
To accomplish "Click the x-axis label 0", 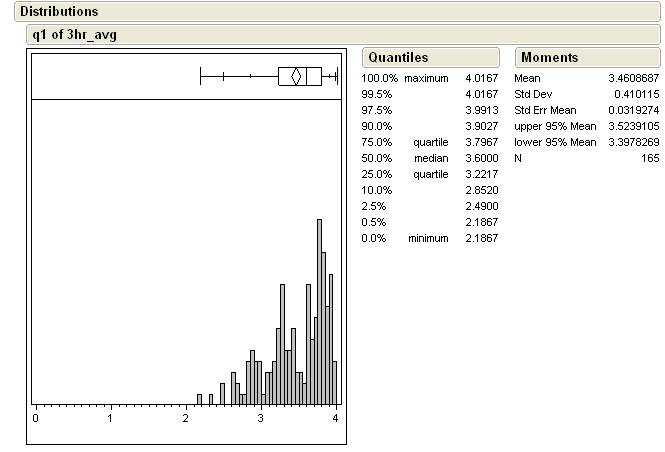I will pos(36,419).
